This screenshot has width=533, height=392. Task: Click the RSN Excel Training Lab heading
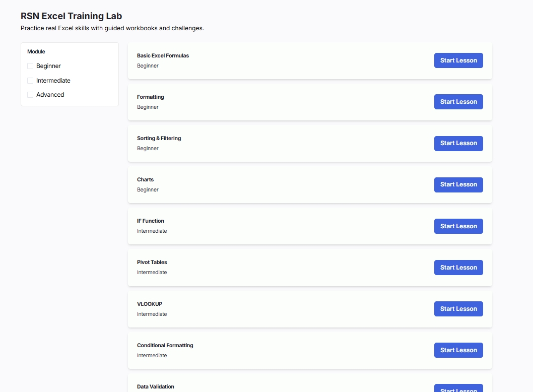tap(71, 16)
